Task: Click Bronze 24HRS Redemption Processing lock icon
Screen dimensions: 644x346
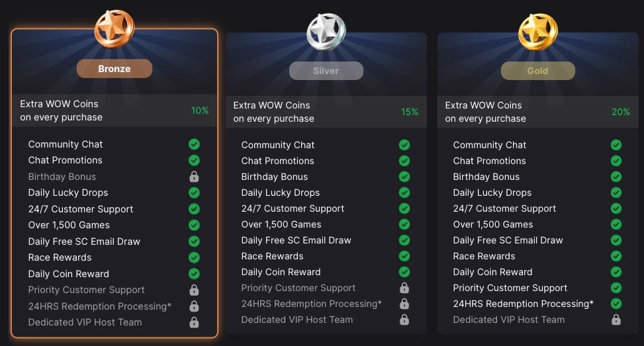Action: [194, 306]
